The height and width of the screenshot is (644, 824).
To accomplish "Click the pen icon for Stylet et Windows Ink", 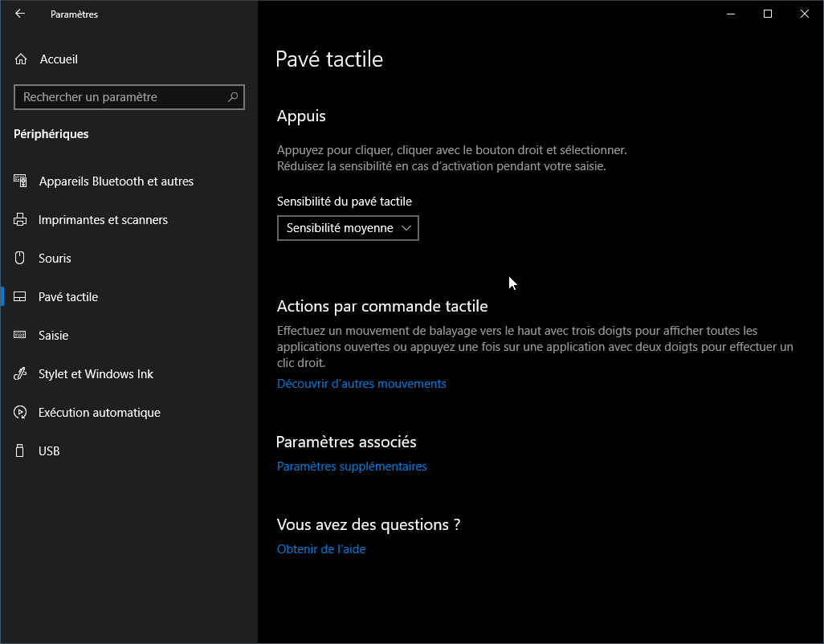I will click(x=21, y=374).
